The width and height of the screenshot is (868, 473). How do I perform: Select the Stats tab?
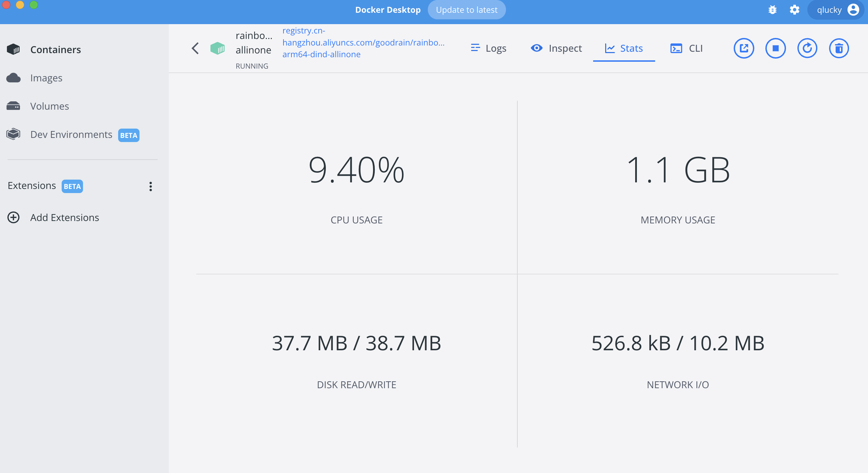(x=624, y=48)
